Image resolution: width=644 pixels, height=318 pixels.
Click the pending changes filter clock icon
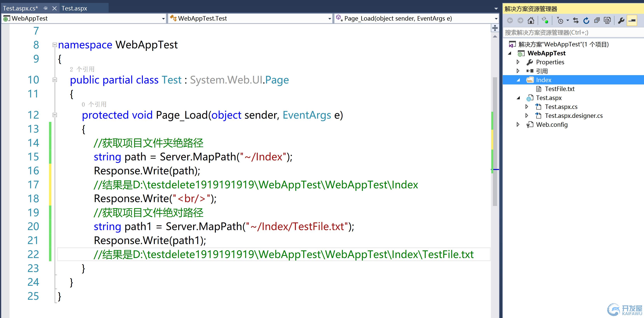(560, 21)
